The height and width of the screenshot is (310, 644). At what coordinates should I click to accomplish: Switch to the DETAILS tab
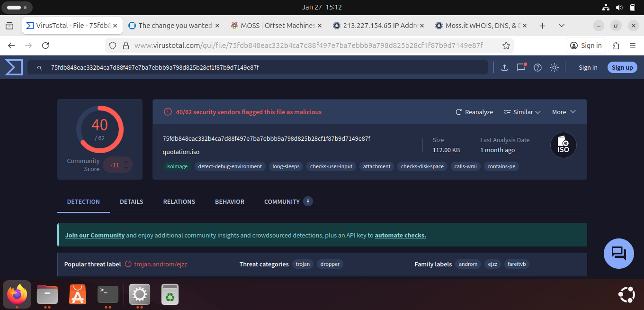pos(131,201)
